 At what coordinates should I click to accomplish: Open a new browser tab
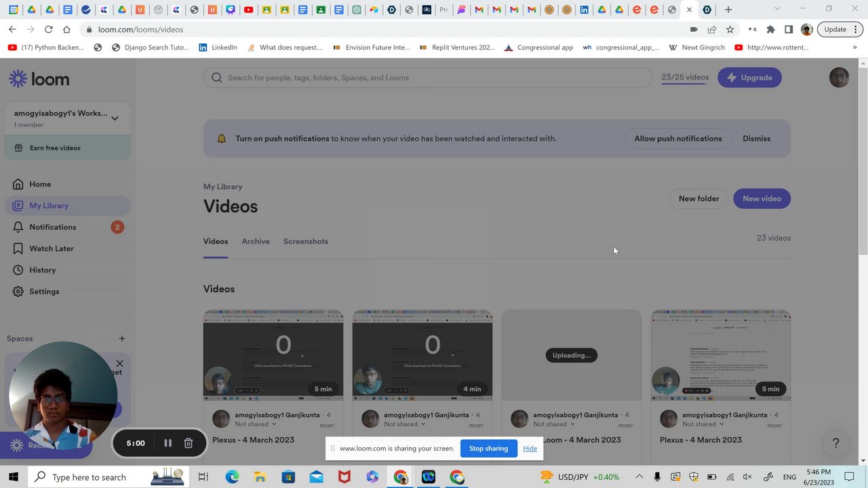pyautogui.click(x=728, y=9)
